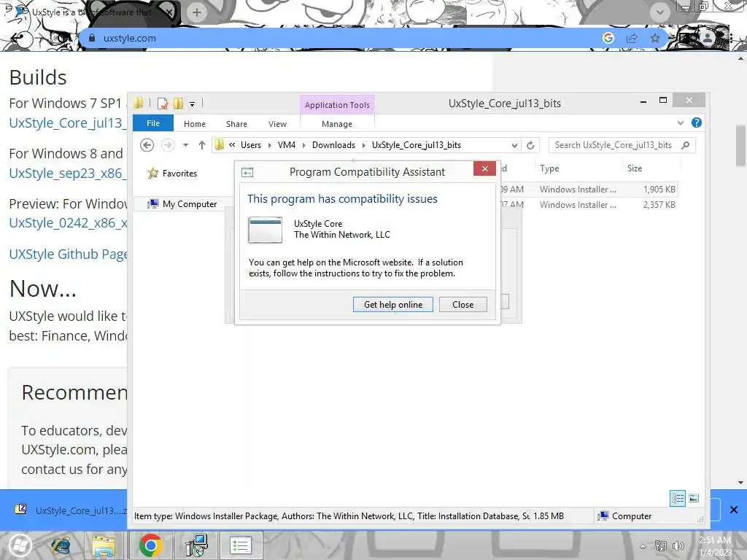
Task: Click the webpage vertical scrollbar
Action: tap(741, 145)
